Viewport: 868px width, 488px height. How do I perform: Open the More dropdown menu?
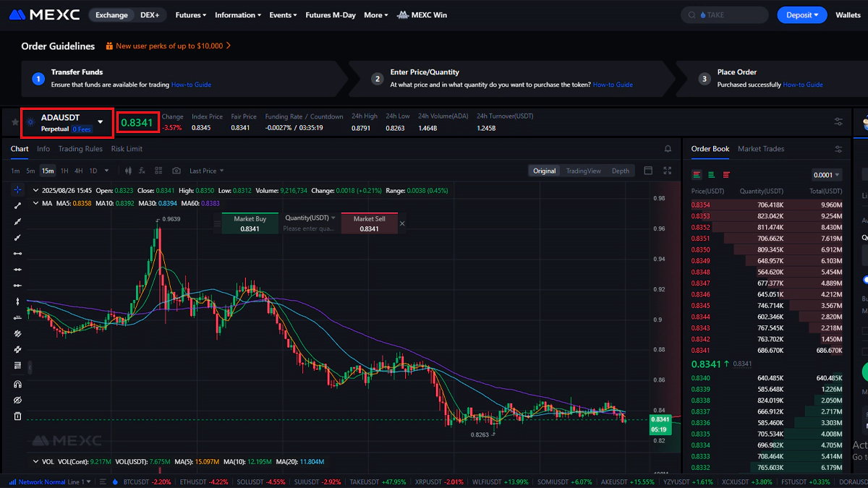pos(376,14)
